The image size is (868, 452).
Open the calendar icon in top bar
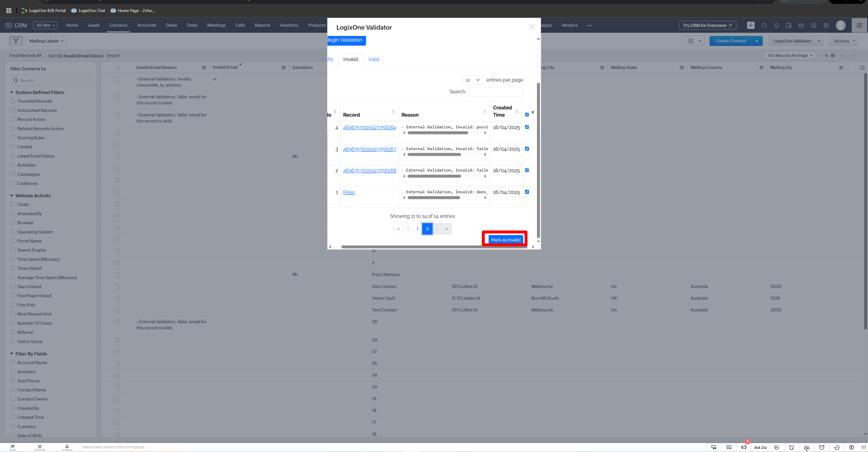[x=788, y=25]
